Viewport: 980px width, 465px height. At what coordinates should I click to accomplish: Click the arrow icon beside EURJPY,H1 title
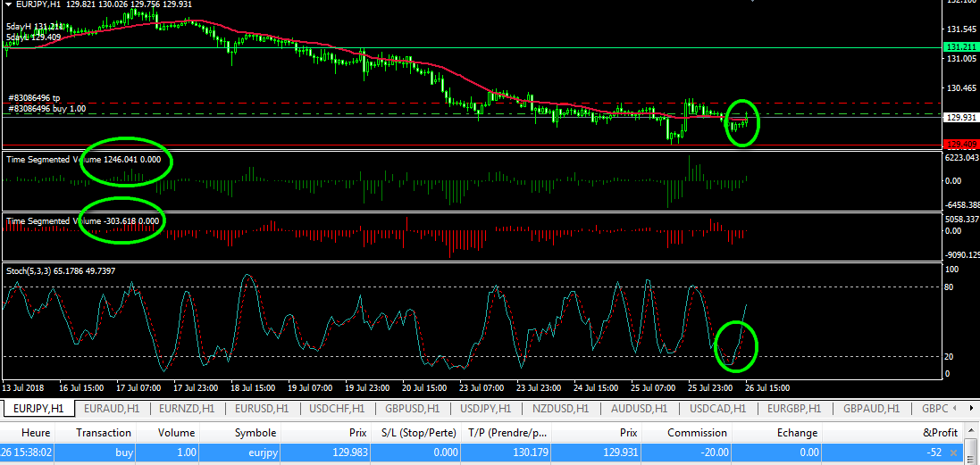(x=7, y=4)
